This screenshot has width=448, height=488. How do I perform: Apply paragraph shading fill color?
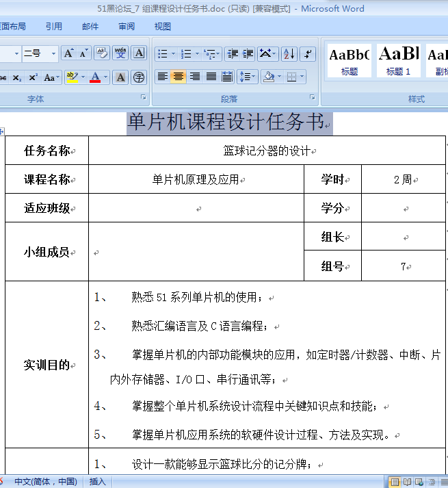(x=269, y=77)
